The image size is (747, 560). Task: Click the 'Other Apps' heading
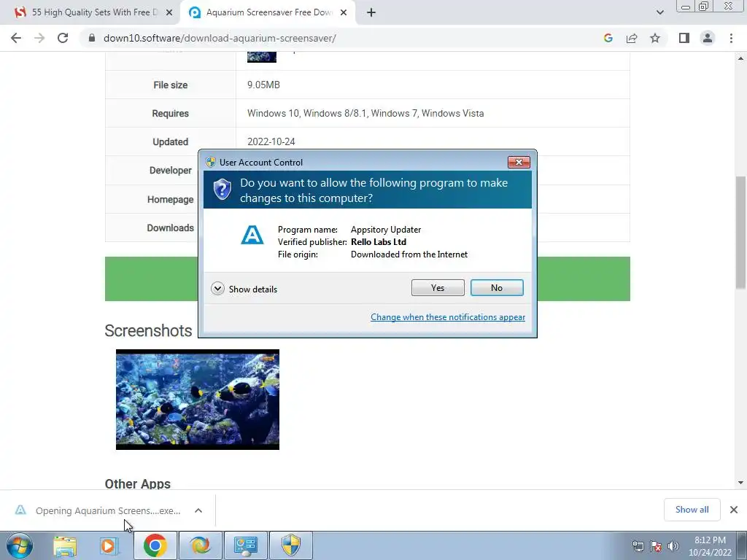pos(138,484)
